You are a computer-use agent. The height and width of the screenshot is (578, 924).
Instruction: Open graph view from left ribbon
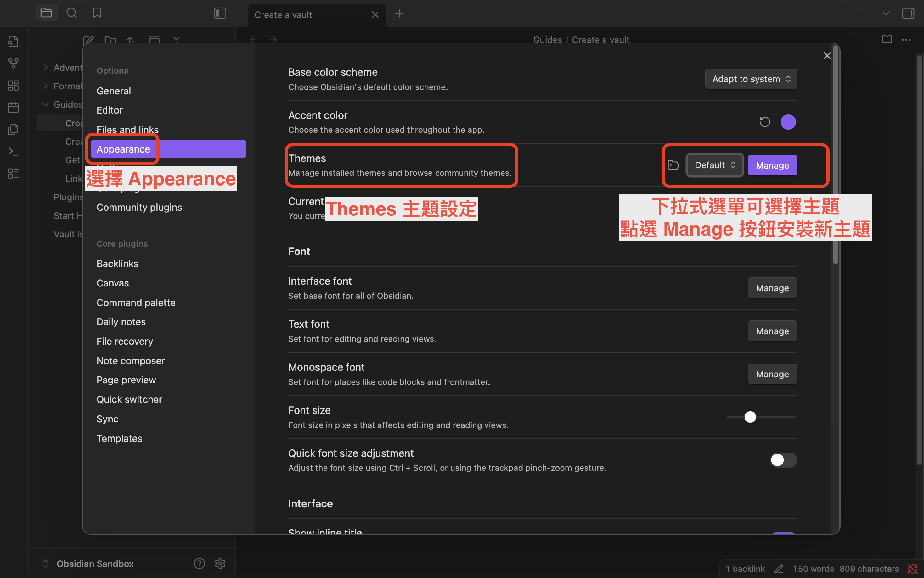pos(14,63)
